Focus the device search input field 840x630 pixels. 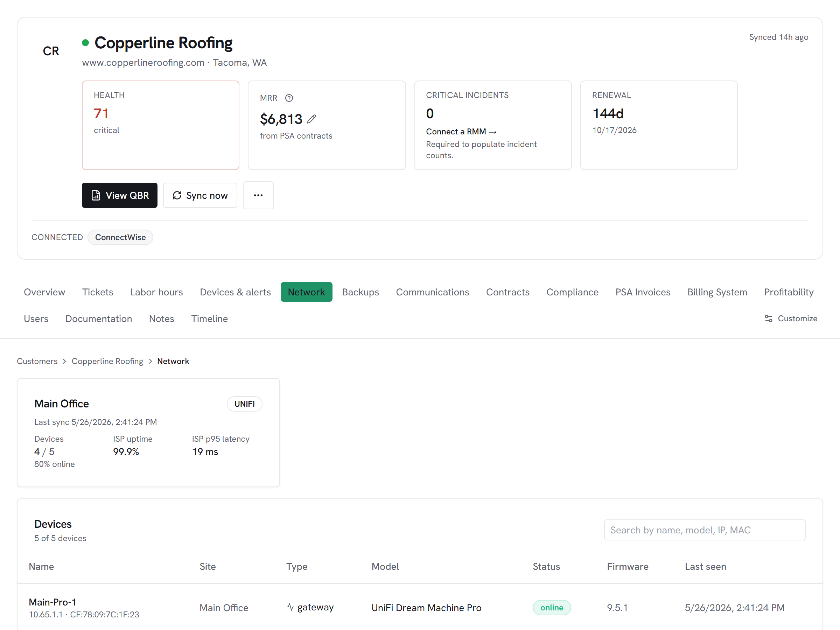(x=705, y=529)
